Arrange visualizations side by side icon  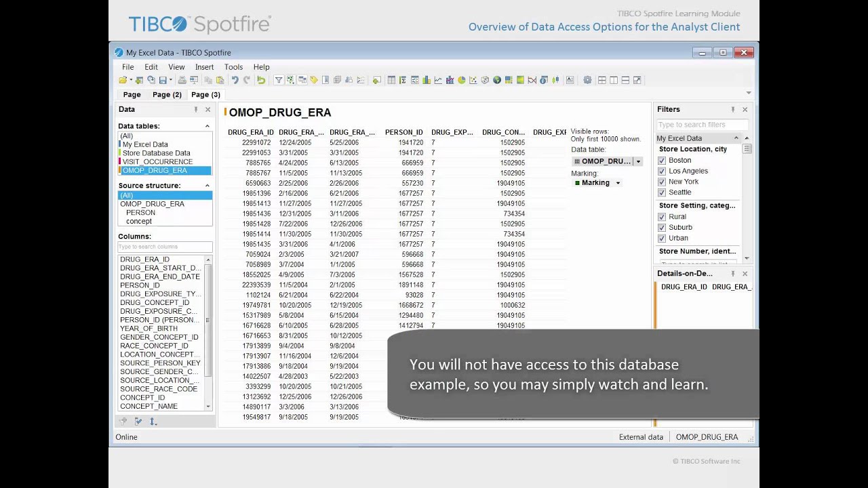tap(614, 80)
